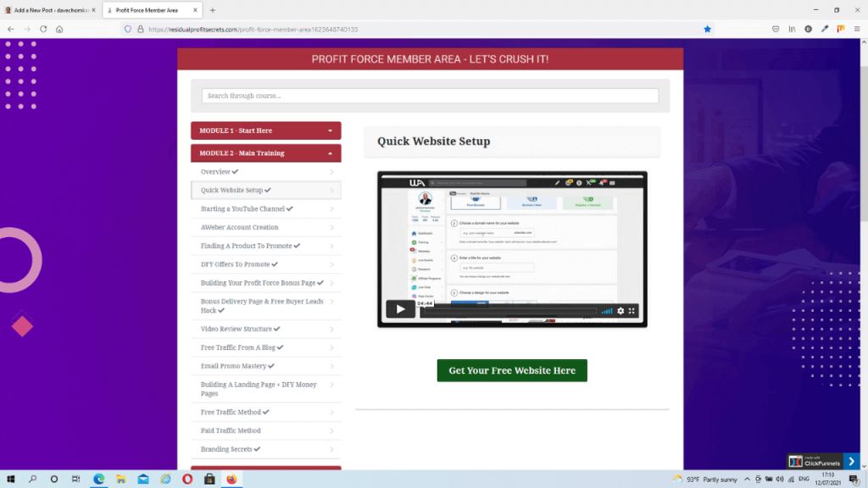Open the Windows Start menu
The image size is (868, 488).
[10, 480]
